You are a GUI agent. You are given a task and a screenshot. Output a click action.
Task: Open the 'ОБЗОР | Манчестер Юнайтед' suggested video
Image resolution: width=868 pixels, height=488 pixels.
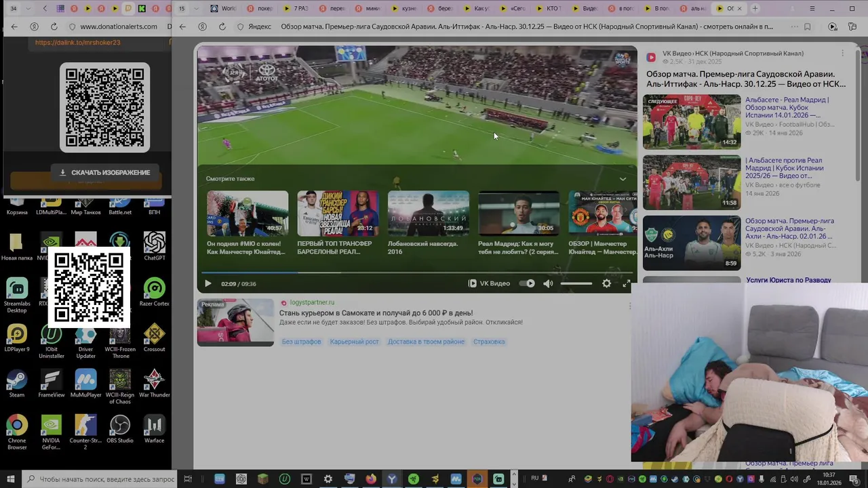click(602, 223)
